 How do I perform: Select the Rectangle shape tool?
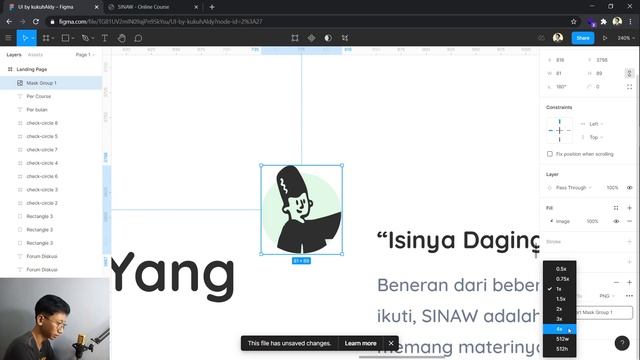pyautogui.click(x=65, y=38)
